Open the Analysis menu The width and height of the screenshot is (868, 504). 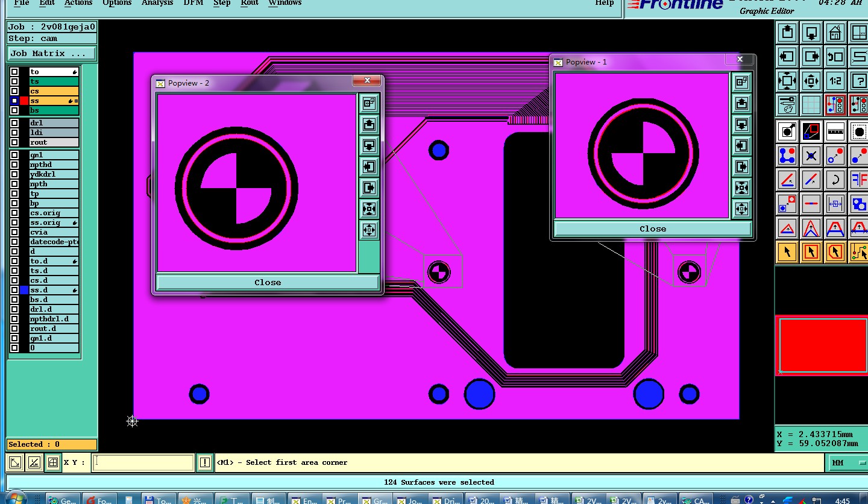tap(157, 3)
